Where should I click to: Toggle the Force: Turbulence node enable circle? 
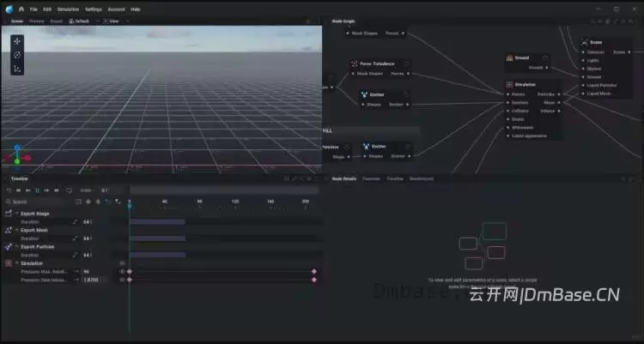[407, 63]
